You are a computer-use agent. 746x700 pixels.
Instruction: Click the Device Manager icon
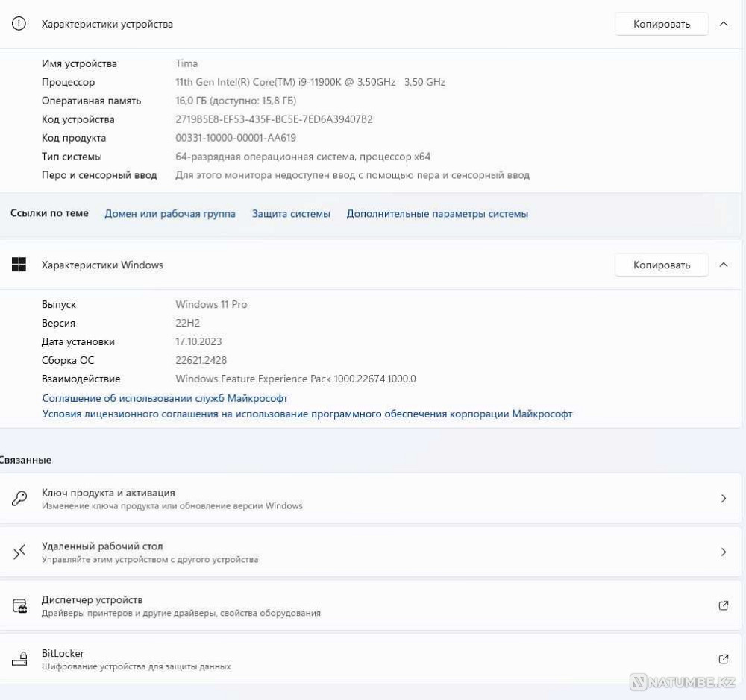pyautogui.click(x=19, y=606)
